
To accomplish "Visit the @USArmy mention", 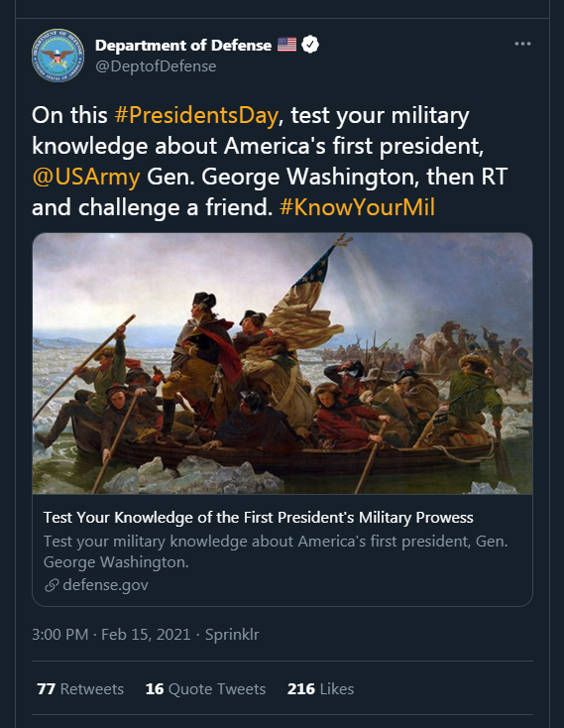I will click(x=86, y=177).
